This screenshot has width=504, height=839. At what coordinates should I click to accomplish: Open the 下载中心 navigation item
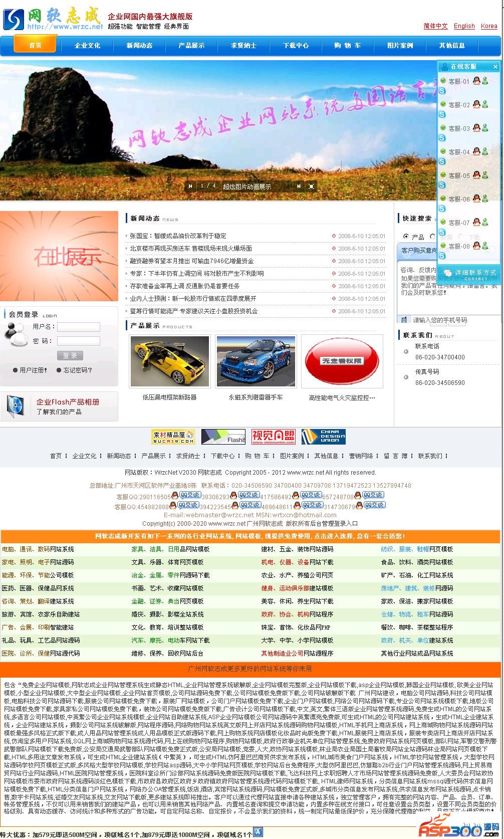[296, 46]
